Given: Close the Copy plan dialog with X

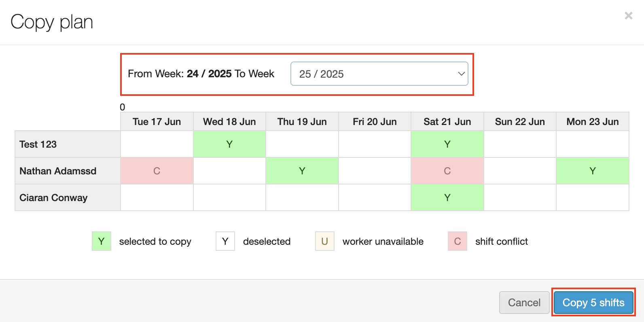Looking at the screenshot, I should click(628, 16).
